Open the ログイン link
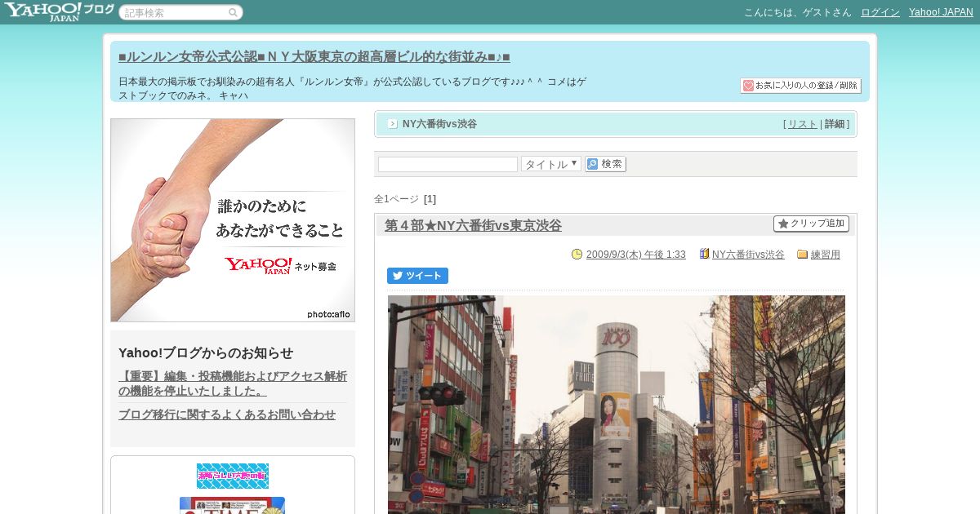 (880, 12)
